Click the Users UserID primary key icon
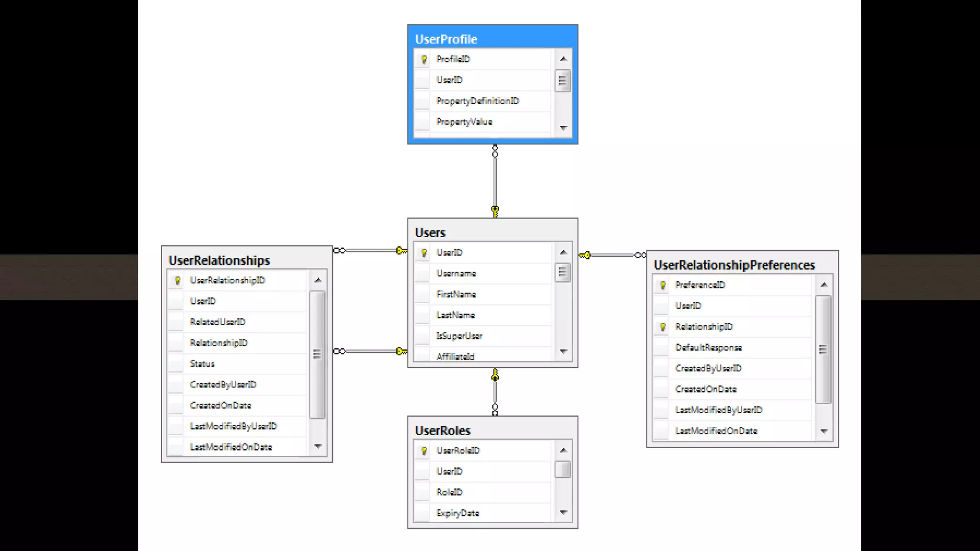Image resolution: width=980 pixels, height=551 pixels. pos(424,253)
